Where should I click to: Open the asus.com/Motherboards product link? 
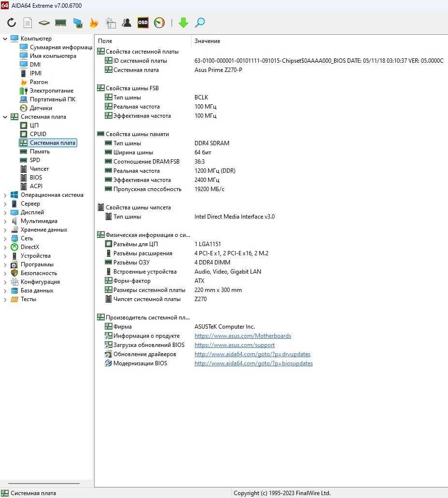(x=243, y=336)
